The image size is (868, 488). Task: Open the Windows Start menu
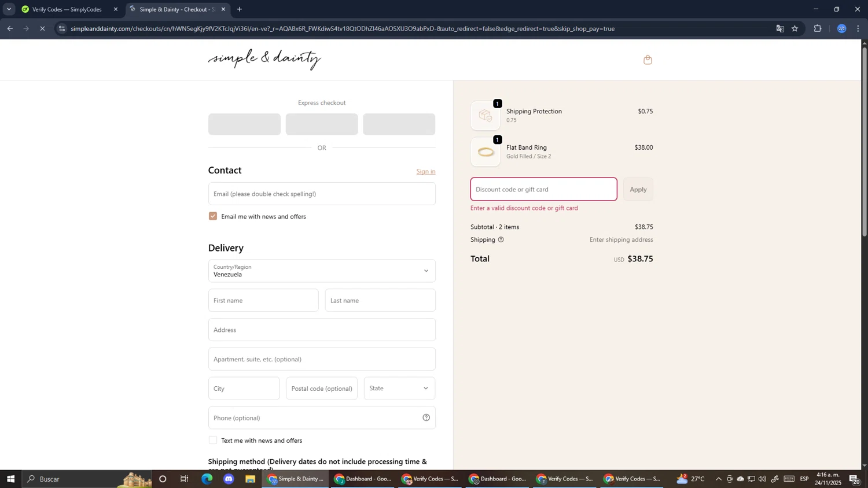click(10, 479)
